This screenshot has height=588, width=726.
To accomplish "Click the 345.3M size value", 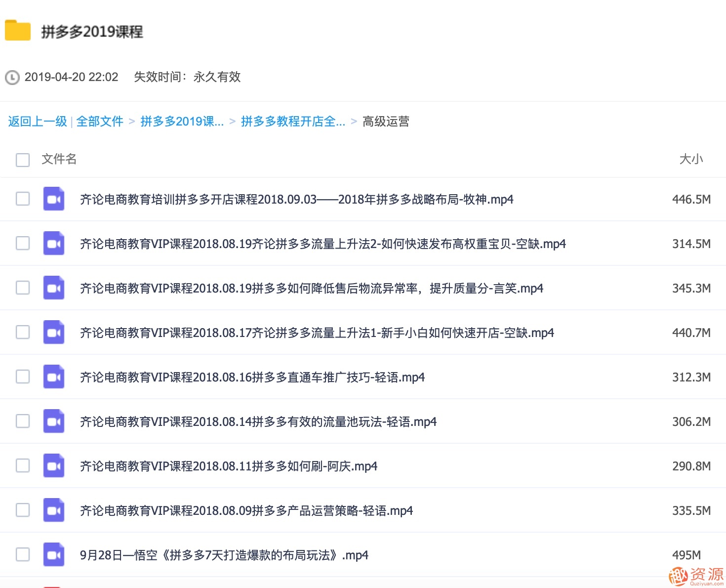I will (x=691, y=289).
